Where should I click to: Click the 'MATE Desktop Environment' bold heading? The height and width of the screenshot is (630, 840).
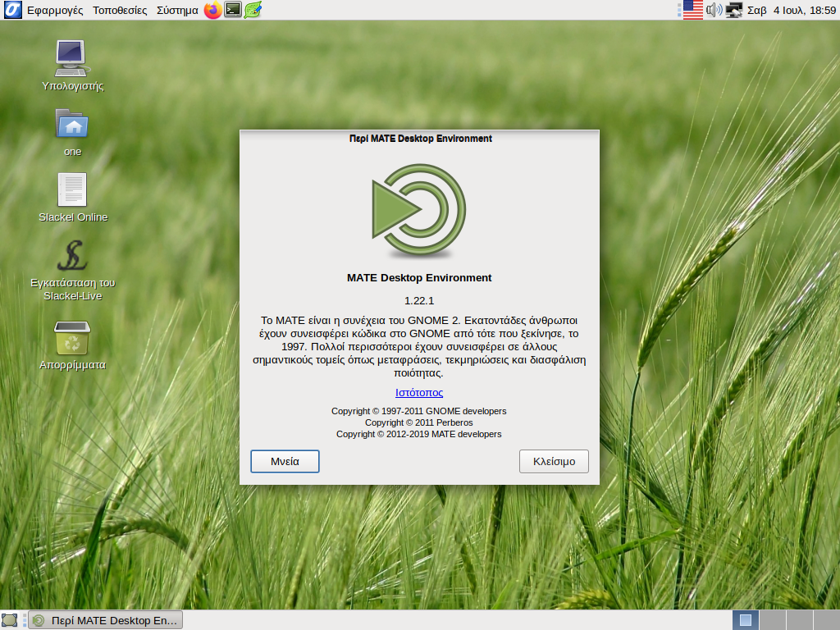click(x=419, y=277)
